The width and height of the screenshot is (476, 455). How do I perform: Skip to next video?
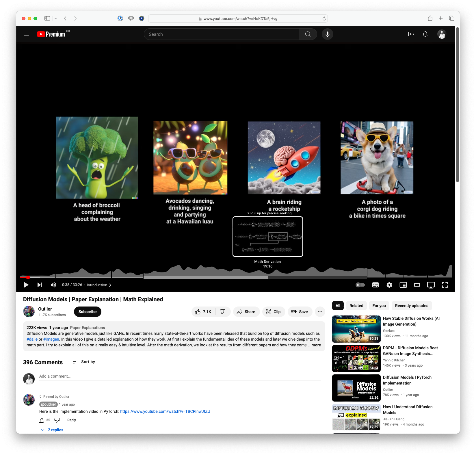coord(40,285)
